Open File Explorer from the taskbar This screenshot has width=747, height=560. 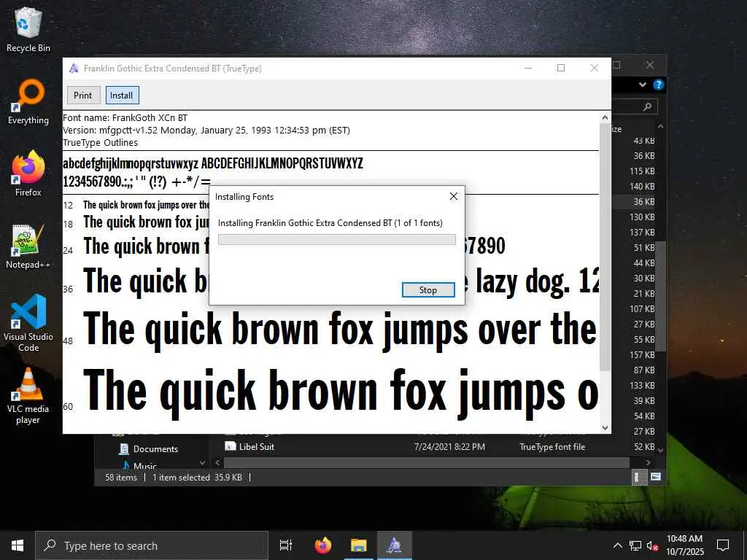(359, 545)
